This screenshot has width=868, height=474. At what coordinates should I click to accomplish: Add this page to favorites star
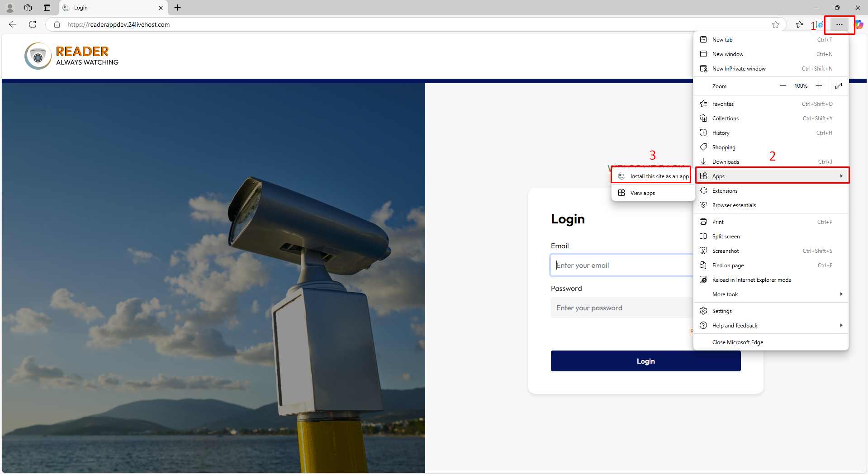click(776, 24)
